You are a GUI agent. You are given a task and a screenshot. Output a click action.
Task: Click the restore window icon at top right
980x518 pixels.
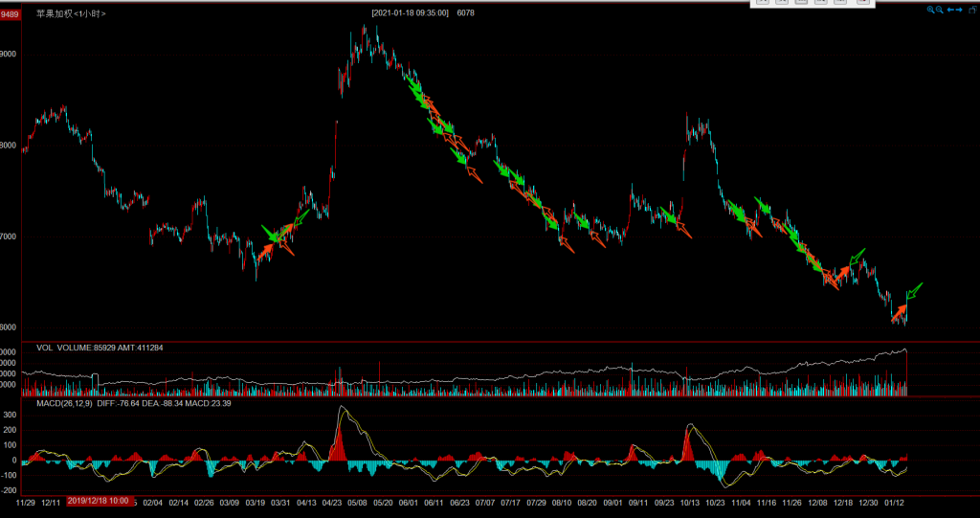971,10
